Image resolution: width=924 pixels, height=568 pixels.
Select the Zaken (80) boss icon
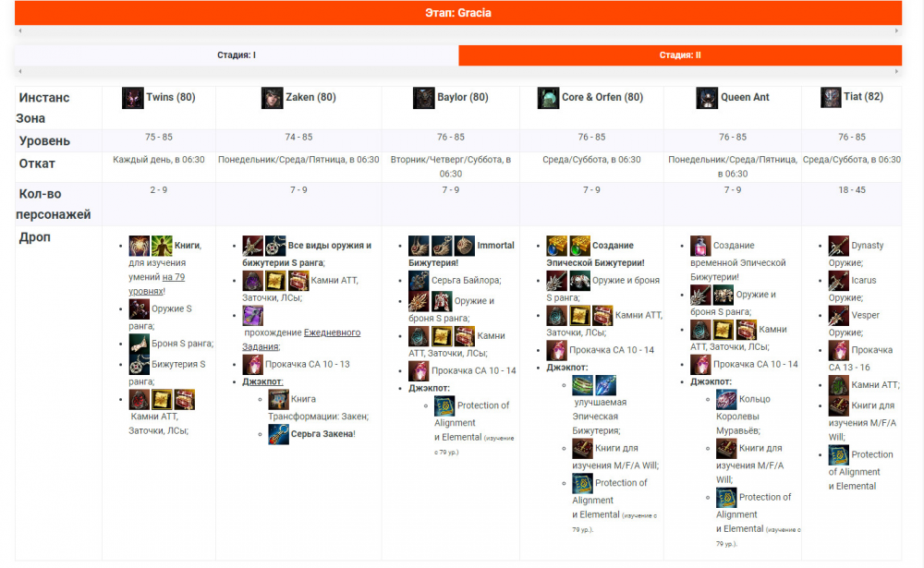pos(271,97)
